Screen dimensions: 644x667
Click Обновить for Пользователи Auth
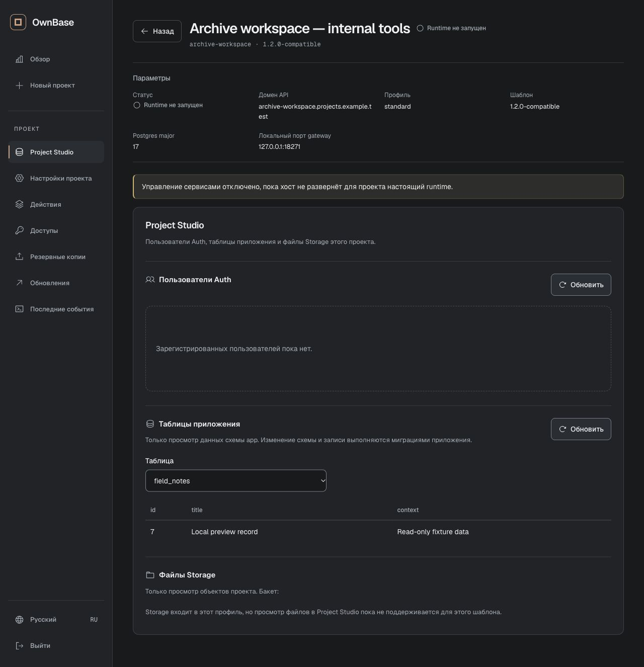pos(581,285)
